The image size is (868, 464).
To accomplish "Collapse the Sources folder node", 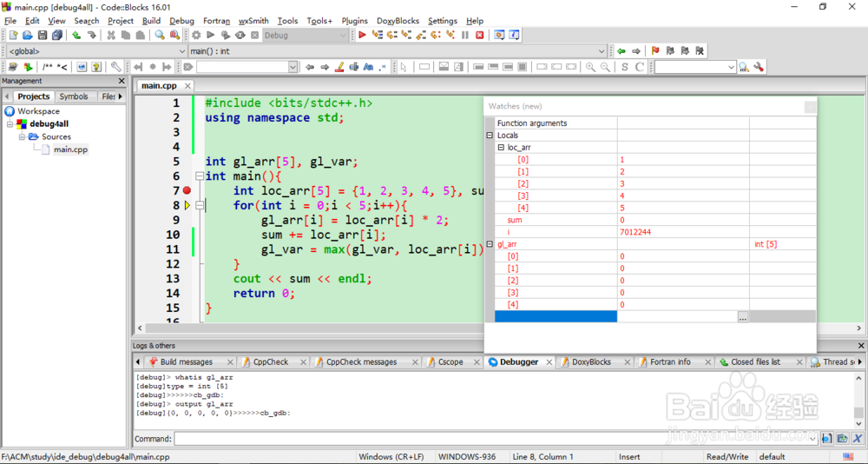I will tap(22, 137).
